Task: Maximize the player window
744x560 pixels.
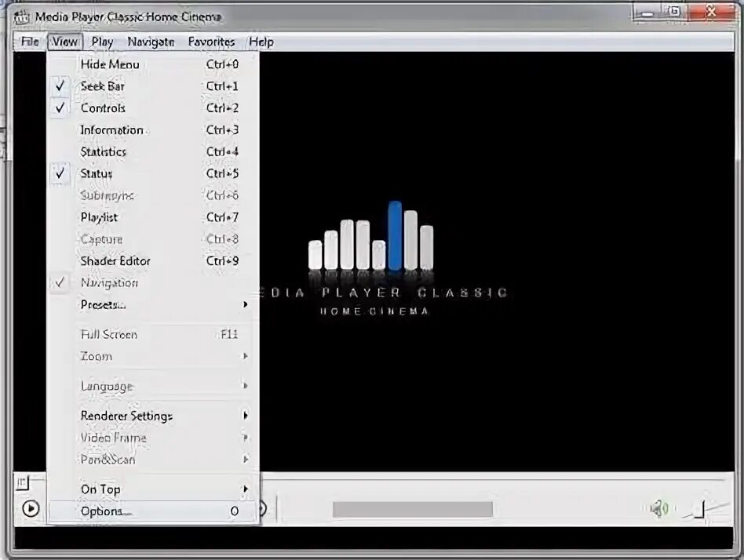Action: click(x=674, y=12)
